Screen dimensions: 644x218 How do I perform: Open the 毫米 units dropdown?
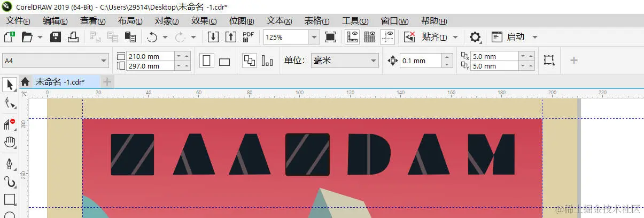345,61
